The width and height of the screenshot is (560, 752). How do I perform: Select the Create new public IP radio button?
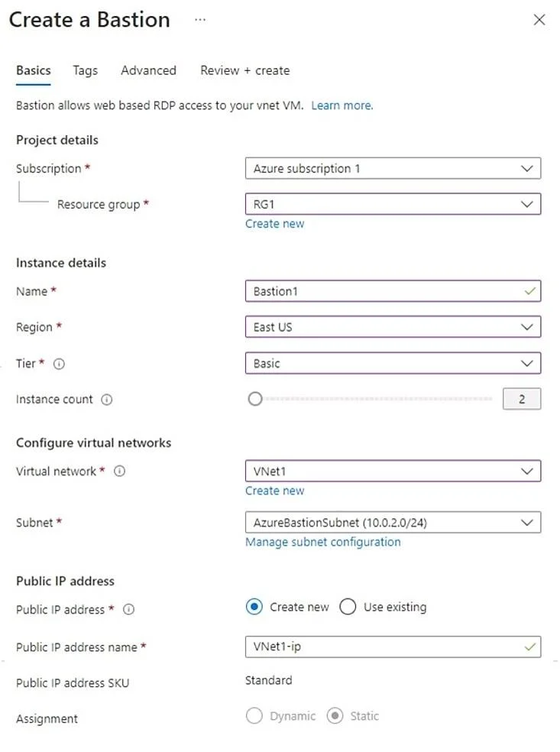point(254,607)
